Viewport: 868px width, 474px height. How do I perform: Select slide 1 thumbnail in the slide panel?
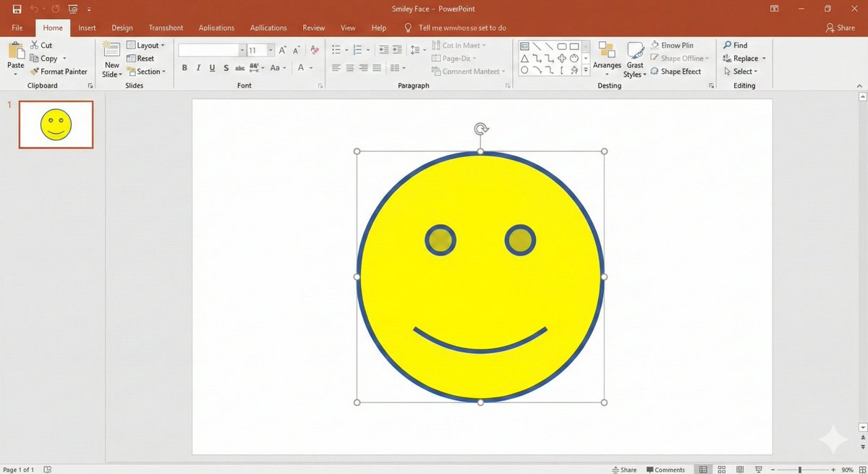coord(56,124)
